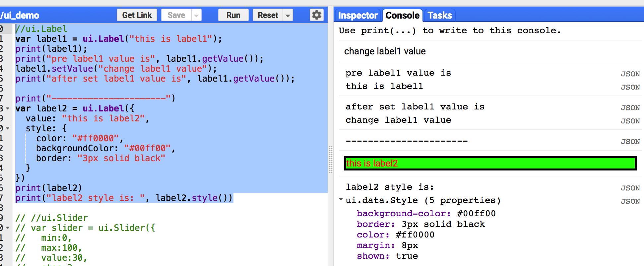Click the Save button
The image size is (644, 266).
coord(176,15)
